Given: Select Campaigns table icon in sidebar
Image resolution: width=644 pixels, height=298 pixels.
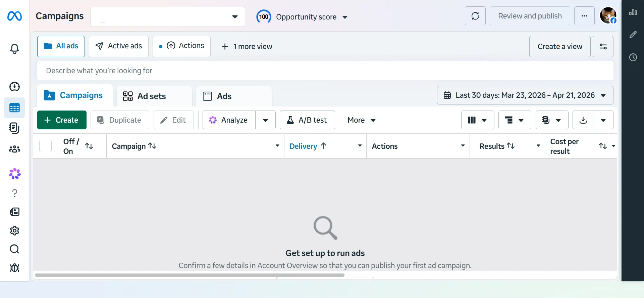Looking at the screenshot, I should [14, 108].
